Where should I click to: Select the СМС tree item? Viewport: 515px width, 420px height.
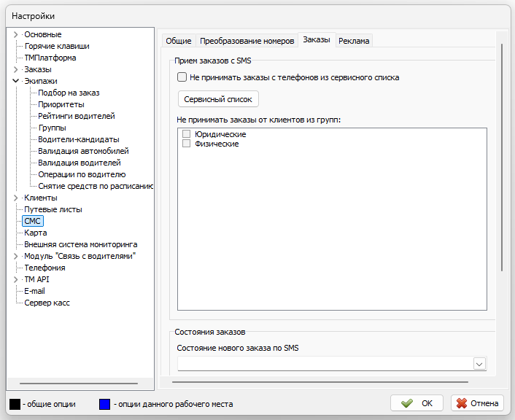tap(33, 221)
